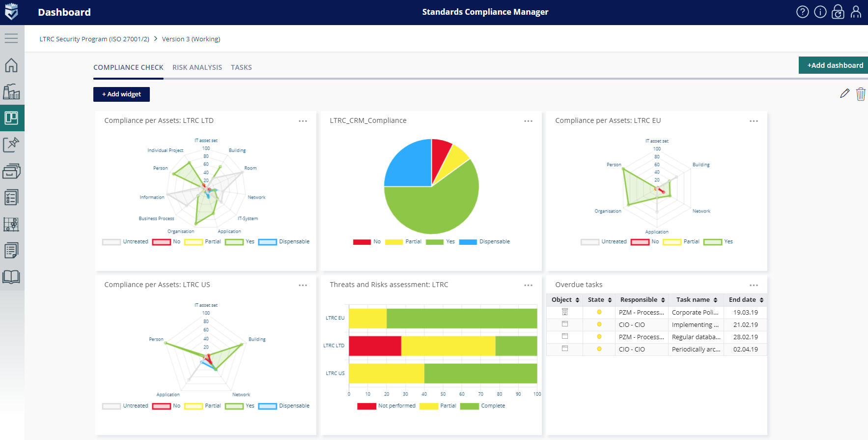Open the information icon in header
Image resolution: width=868 pixels, height=440 pixels.
point(820,12)
